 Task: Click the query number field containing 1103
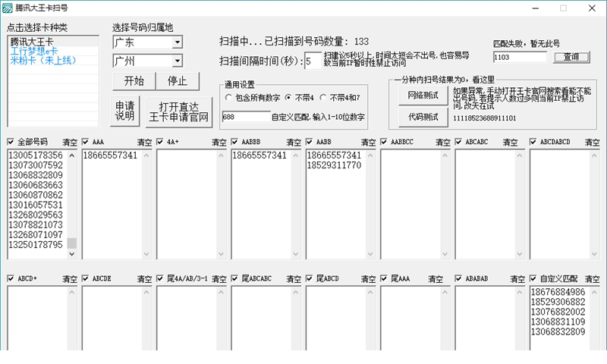click(x=520, y=57)
